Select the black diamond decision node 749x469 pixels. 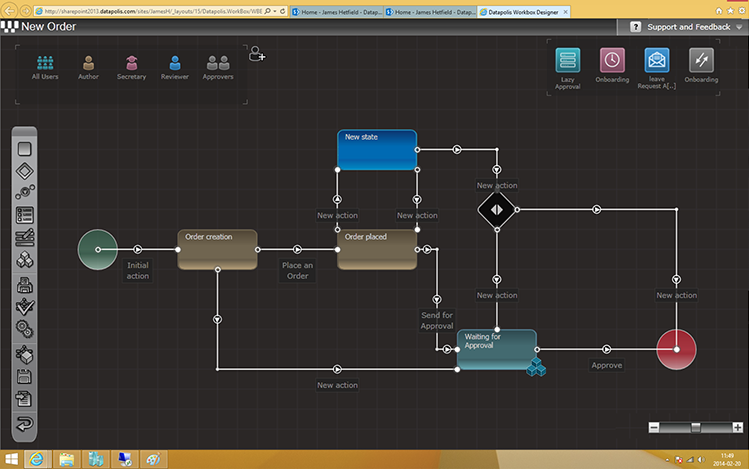point(497,210)
